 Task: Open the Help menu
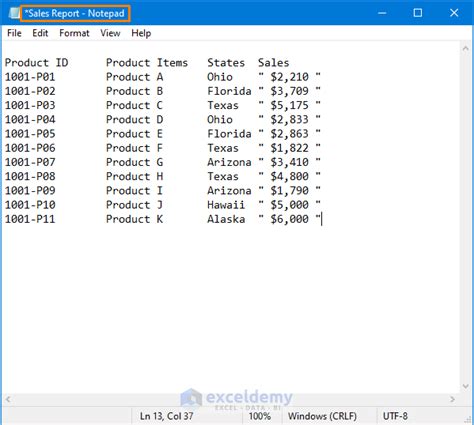click(x=141, y=33)
